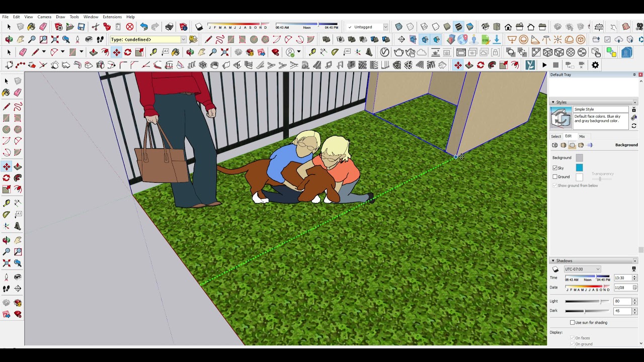This screenshot has width=644, height=362.
Task: Select the highlighted Move tool in third row
Action: [116, 52]
